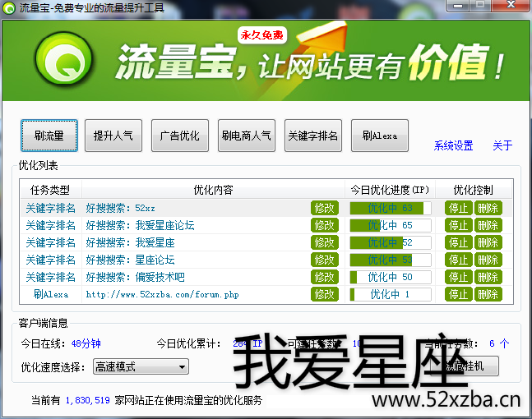Image resolution: width=532 pixels, height=419 pixels.
Task: Switch to the 刷Alexa section
Action: point(379,136)
